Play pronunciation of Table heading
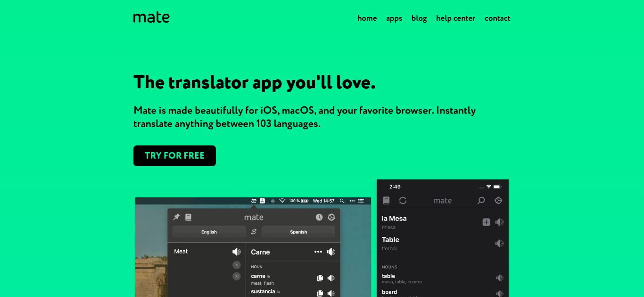Viewport: 644px width, 297px height. coord(499,243)
